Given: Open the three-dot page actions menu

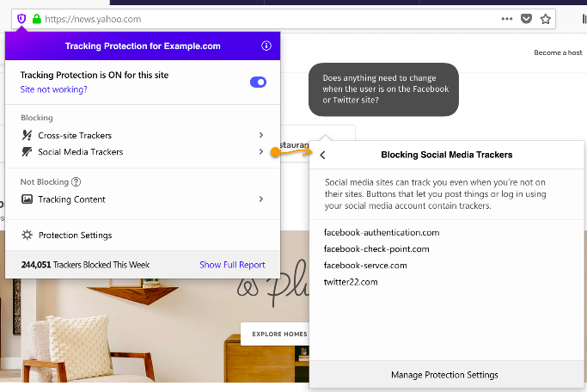Looking at the screenshot, I should click(x=507, y=19).
